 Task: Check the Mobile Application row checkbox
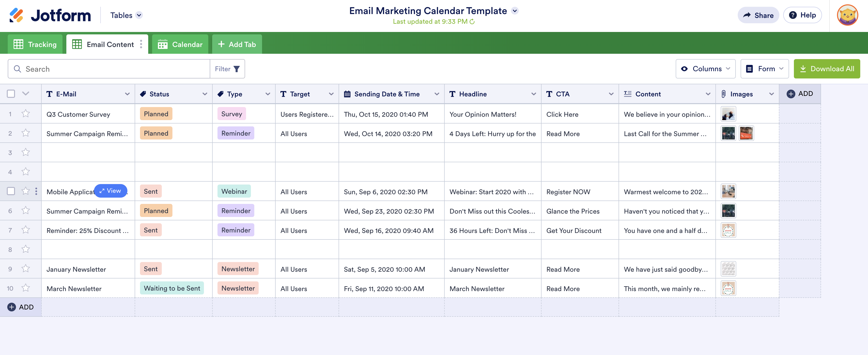coord(11,191)
